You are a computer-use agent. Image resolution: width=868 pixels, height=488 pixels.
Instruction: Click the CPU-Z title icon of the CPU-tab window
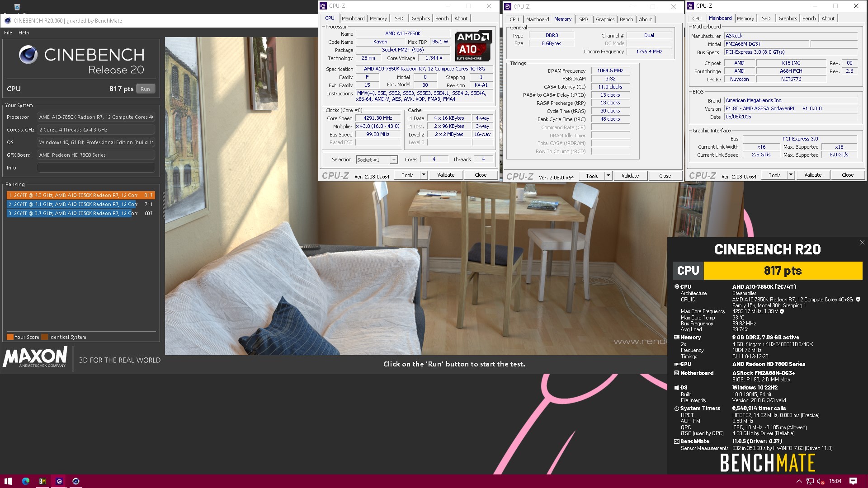pyautogui.click(x=323, y=6)
